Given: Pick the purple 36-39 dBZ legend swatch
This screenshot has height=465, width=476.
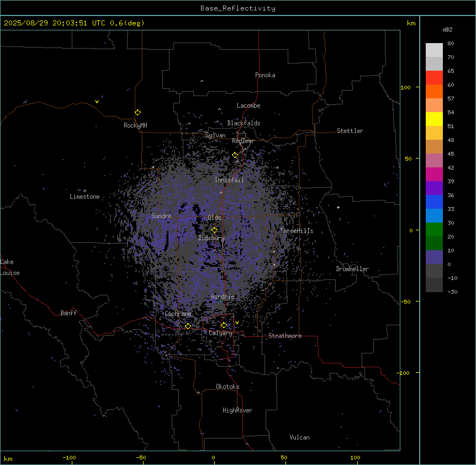Looking at the screenshot, I should coord(434,188).
